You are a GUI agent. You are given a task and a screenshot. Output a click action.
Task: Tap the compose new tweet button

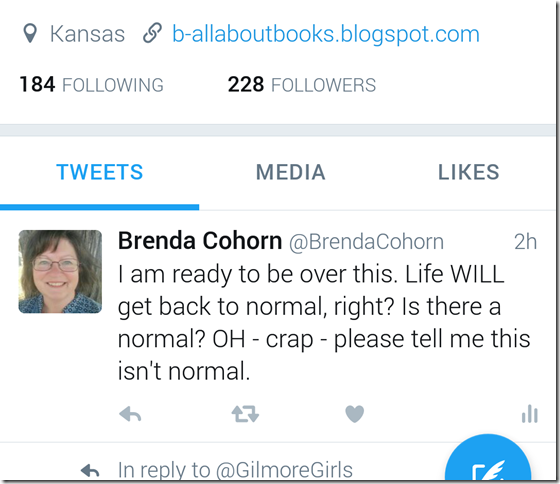488,461
